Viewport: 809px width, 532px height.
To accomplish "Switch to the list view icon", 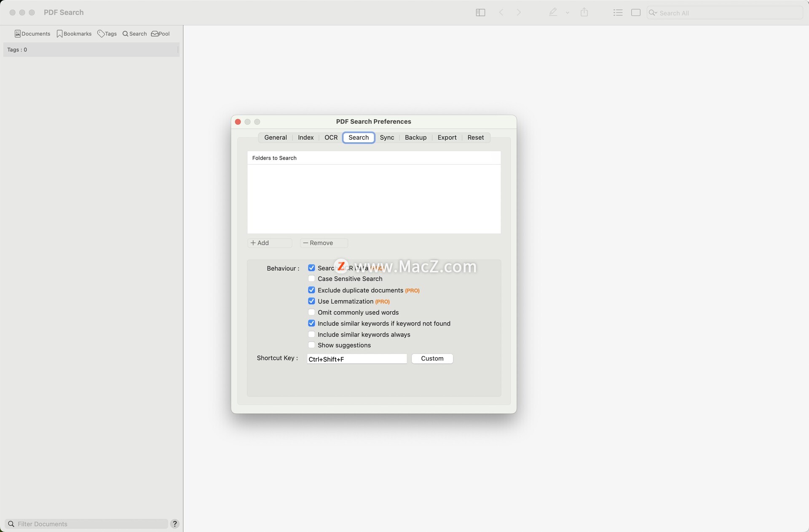I will (618, 13).
